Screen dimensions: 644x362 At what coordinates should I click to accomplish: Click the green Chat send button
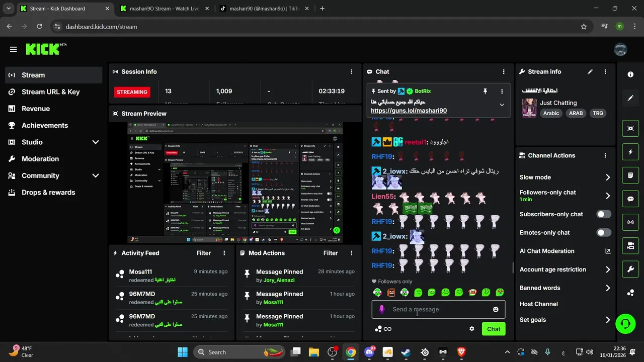[x=494, y=329]
